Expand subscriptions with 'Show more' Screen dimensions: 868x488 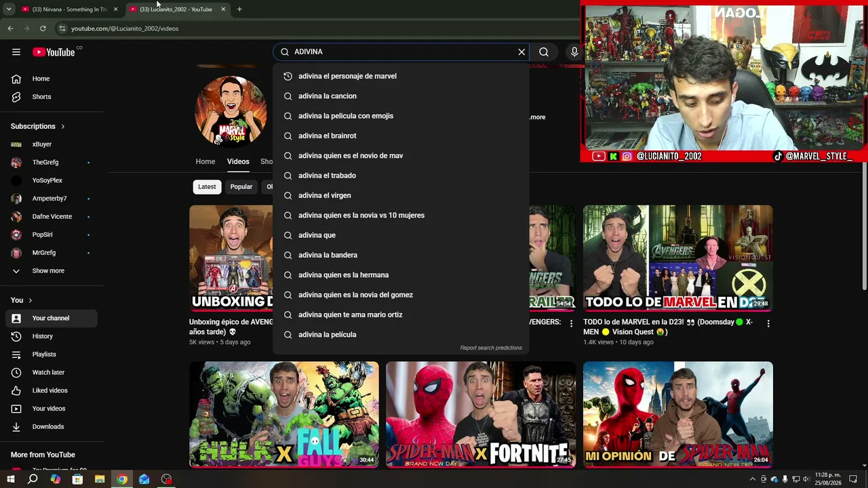click(52, 271)
